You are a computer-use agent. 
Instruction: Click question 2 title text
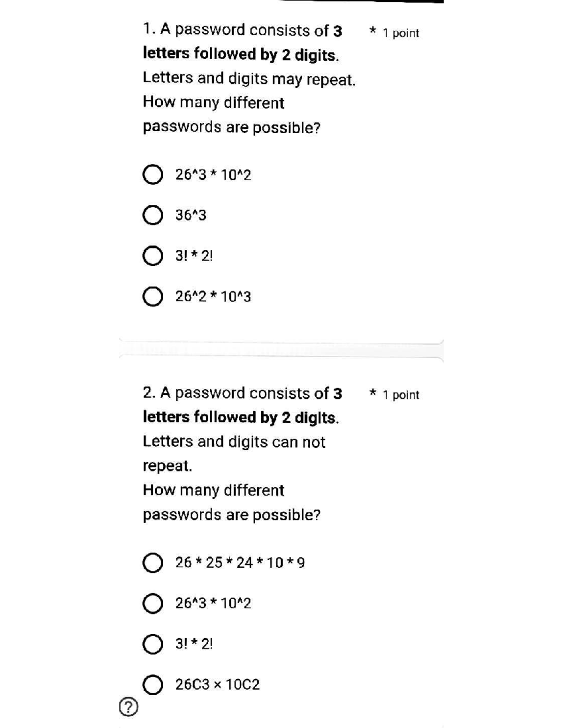coord(242,454)
